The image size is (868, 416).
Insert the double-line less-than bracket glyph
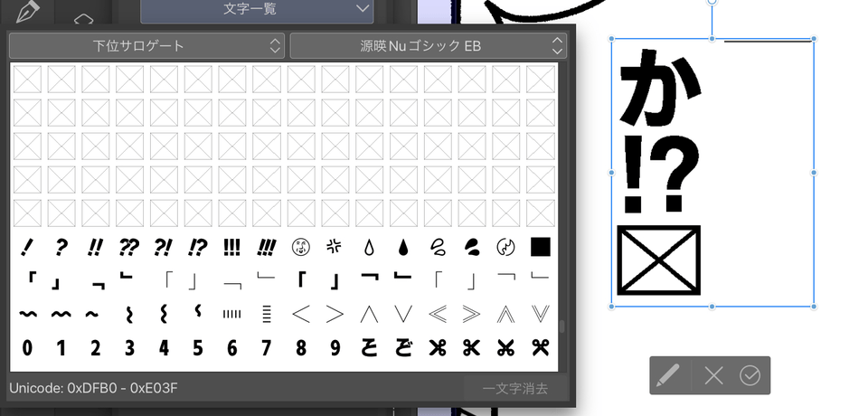[438, 314]
